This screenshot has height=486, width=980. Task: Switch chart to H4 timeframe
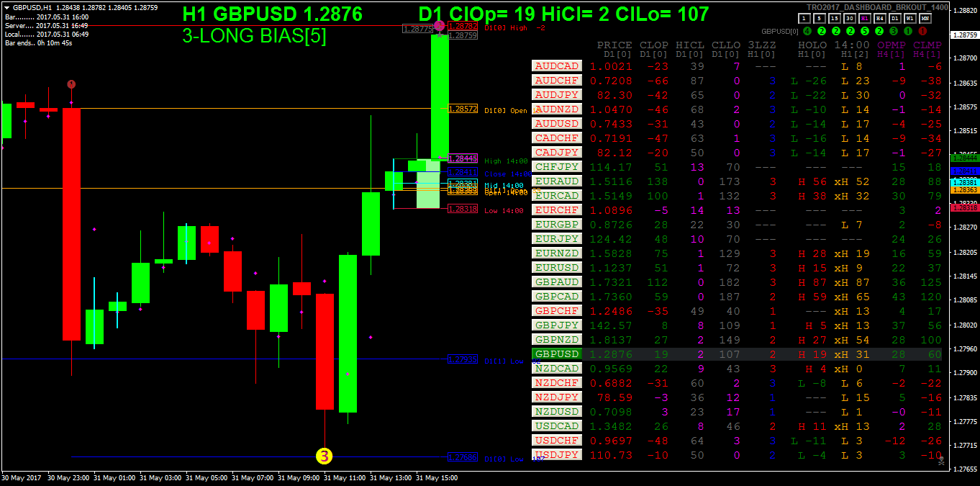coord(880,18)
